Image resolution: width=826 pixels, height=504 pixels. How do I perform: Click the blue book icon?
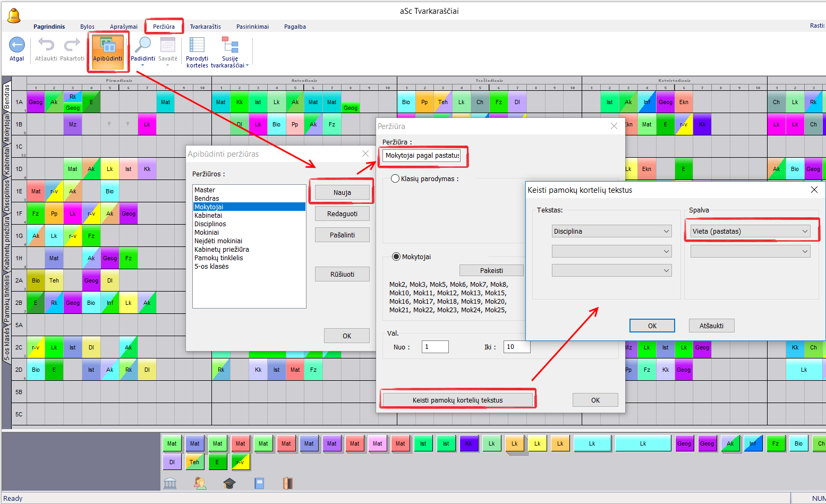click(x=259, y=483)
